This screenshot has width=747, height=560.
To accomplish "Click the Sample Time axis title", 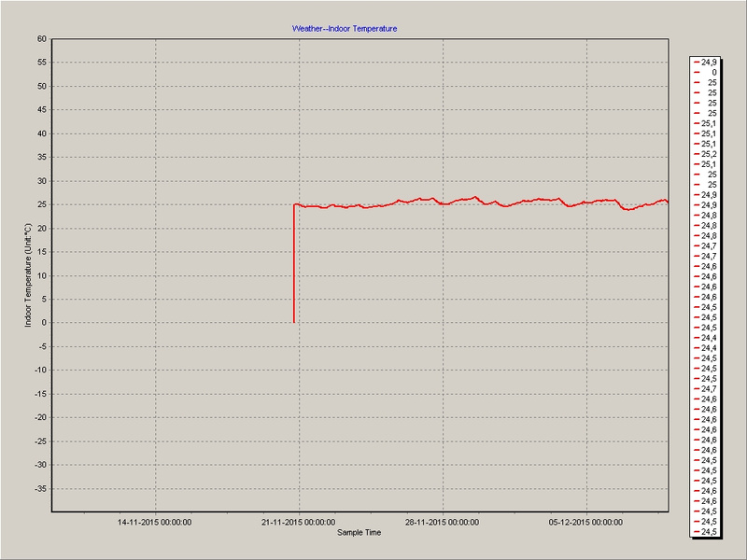I will [359, 532].
